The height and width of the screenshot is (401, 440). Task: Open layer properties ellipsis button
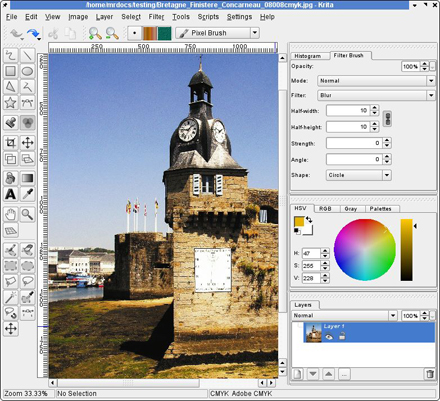[x=344, y=374]
